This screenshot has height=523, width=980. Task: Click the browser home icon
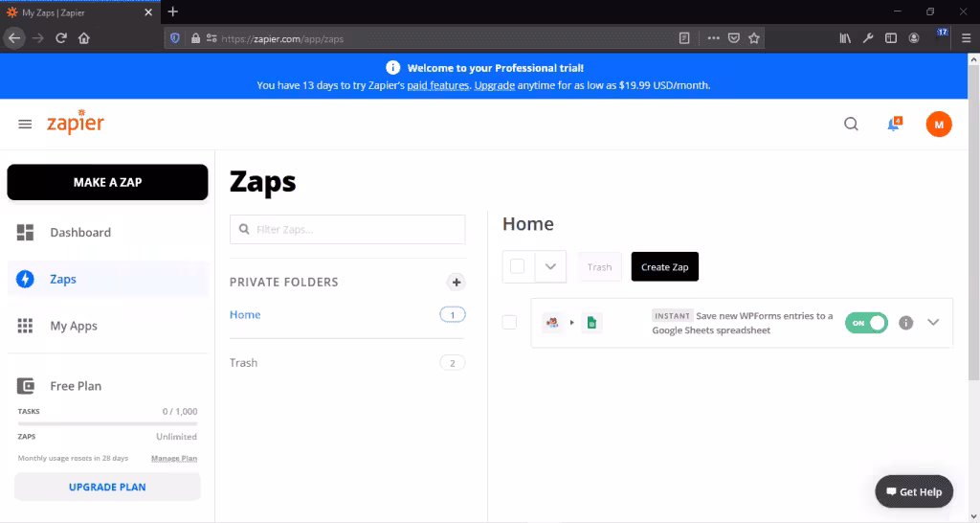click(x=84, y=38)
